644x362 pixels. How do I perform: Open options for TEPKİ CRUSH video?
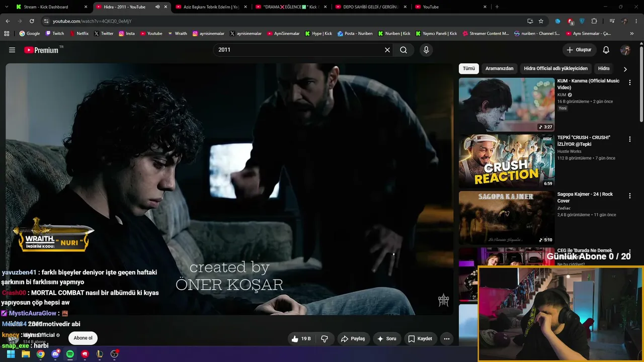click(x=629, y=139)
